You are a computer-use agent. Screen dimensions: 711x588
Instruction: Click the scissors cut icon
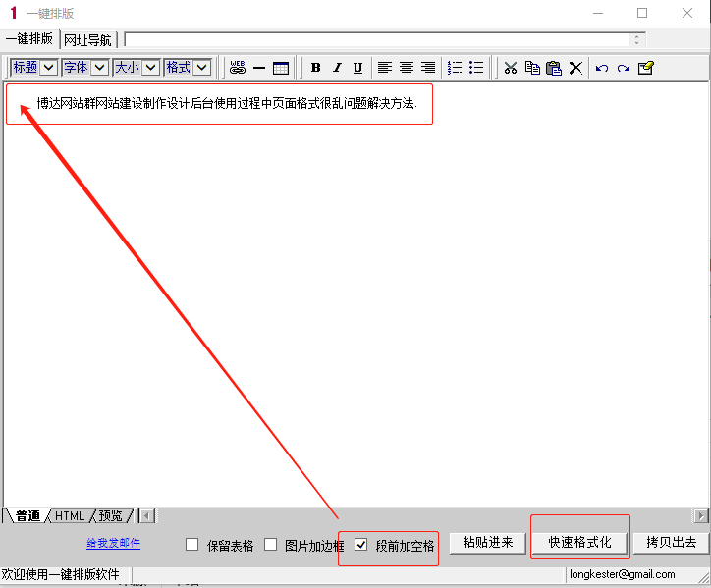click(x=510, y=68)
